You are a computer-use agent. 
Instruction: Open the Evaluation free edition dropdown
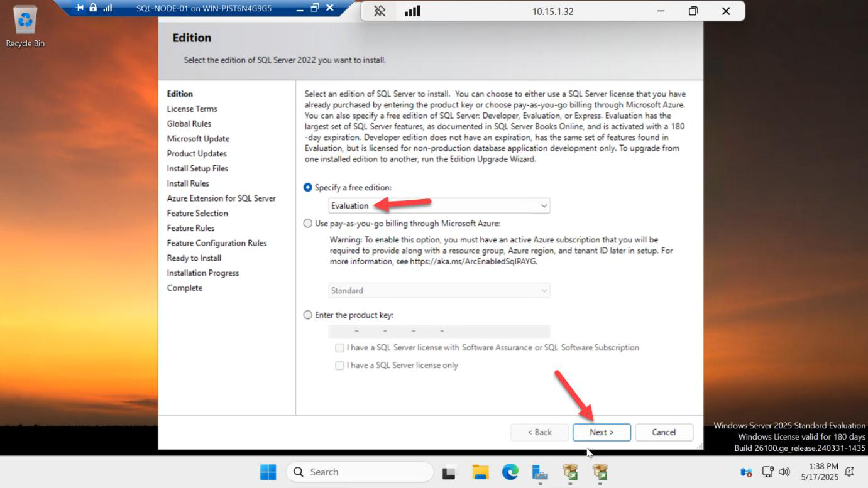(439, 205)
